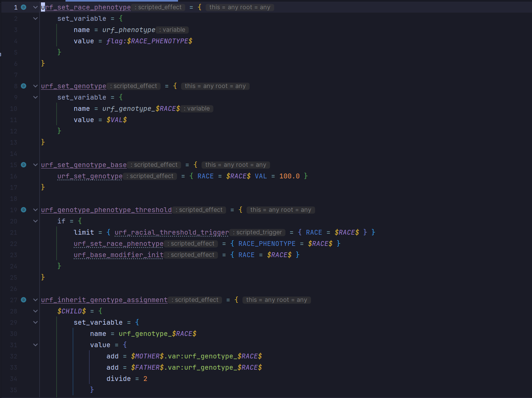Click urf_set_genotype definition name on line 8
This screenshot has height=398, width=532.
(x=74, y=86)
